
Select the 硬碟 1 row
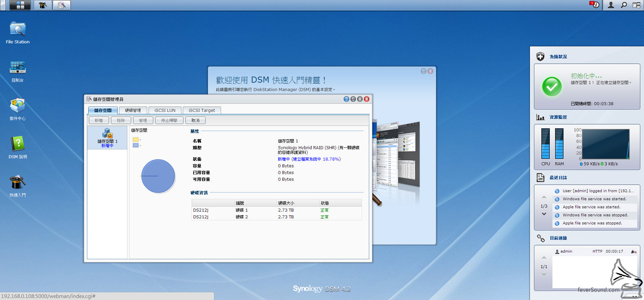276,210
